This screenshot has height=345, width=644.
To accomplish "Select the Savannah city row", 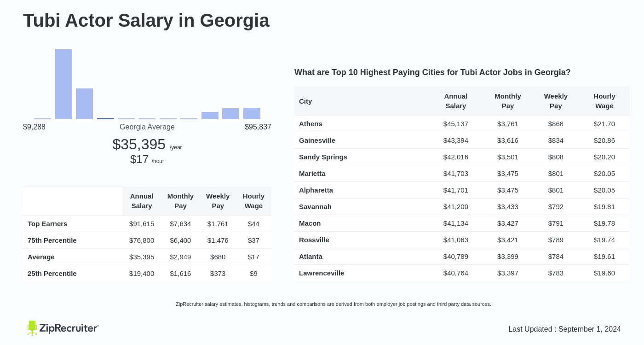I will 462,206.
